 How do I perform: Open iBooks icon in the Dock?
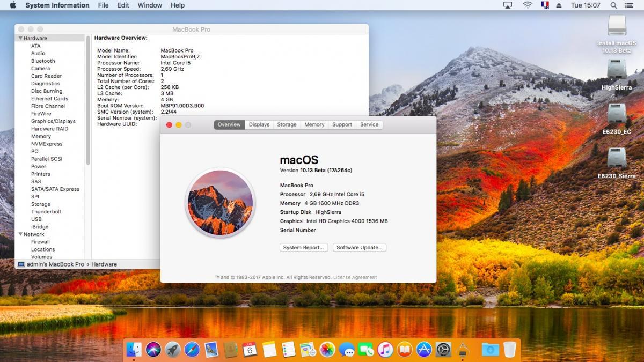[405, 350]
